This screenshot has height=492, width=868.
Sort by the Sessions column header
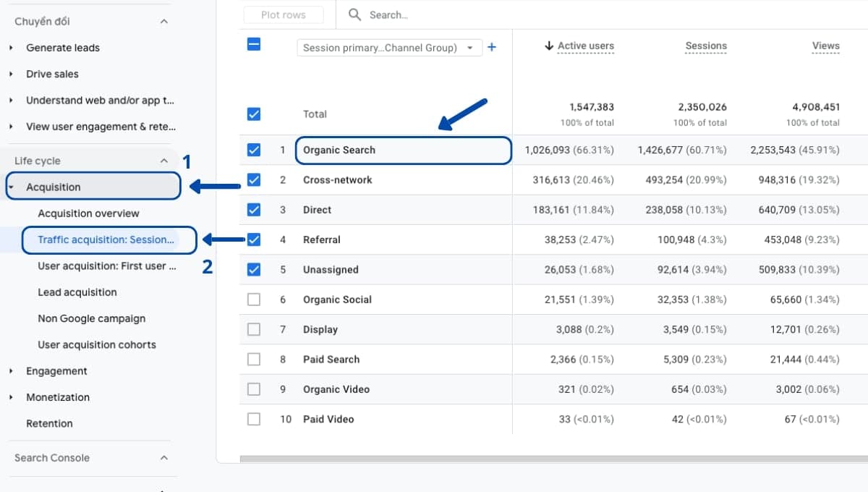coord(706,46)
